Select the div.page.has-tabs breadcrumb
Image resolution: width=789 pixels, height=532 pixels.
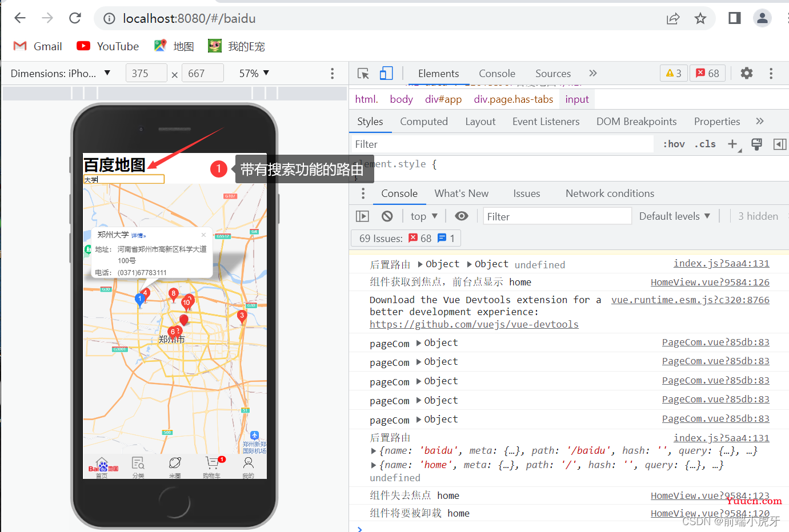514,99
